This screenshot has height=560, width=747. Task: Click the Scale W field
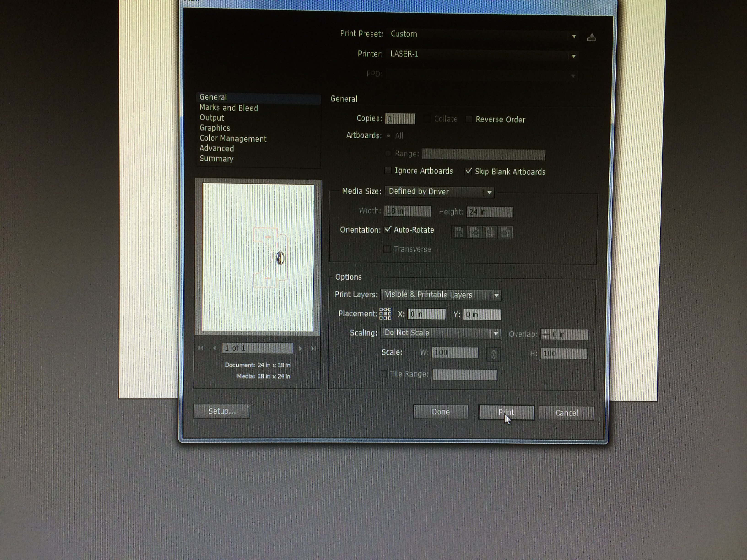(x=455, y=353)
